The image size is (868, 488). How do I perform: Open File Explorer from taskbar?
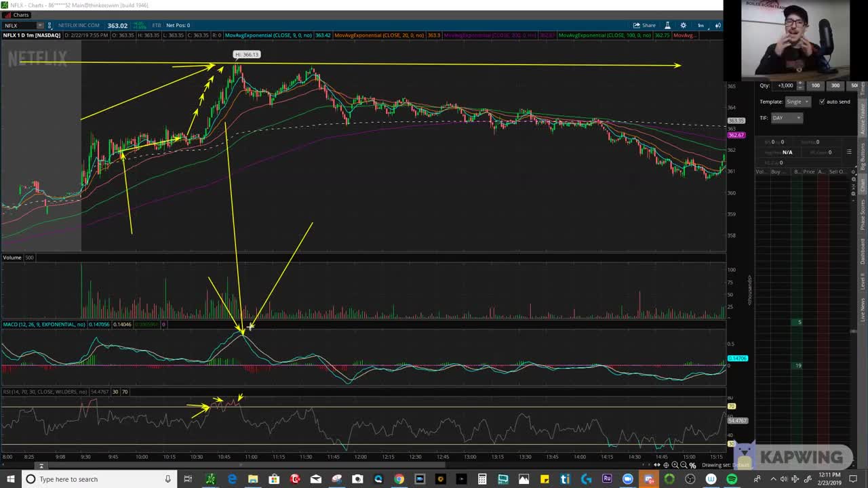[253, 479]
